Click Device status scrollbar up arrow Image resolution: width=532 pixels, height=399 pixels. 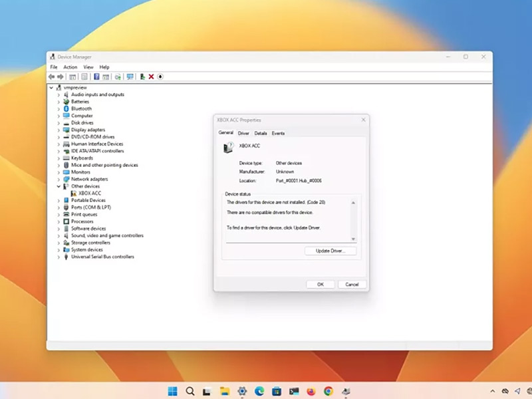click(x=353, y=203)
